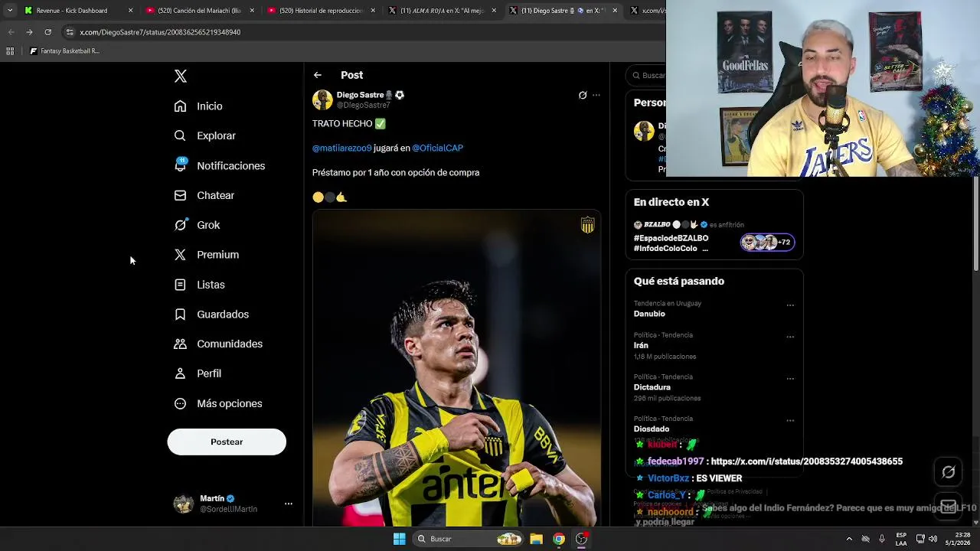Click the Grok icon on the post

pos(583,95)
